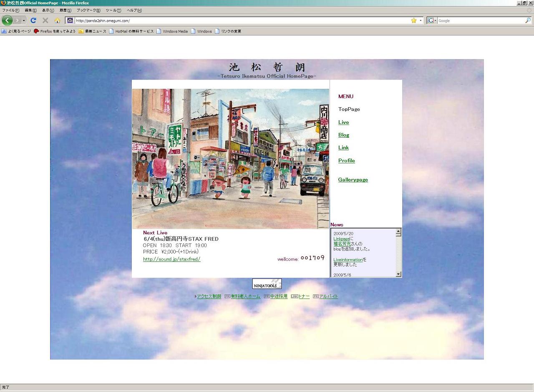Open the Google search engine selector
The image size is (534, 392).
point(432,20)
